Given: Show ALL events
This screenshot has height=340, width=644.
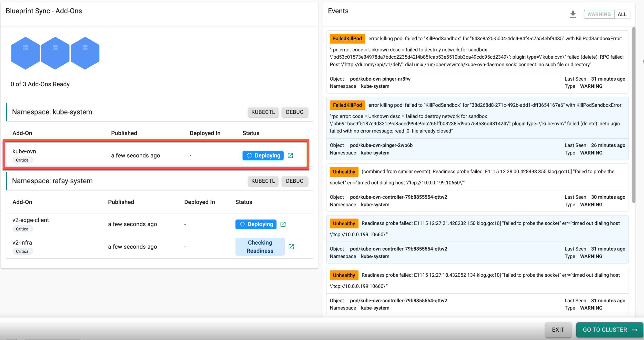Looking at the screenshot, I should (x=622, y=14).
